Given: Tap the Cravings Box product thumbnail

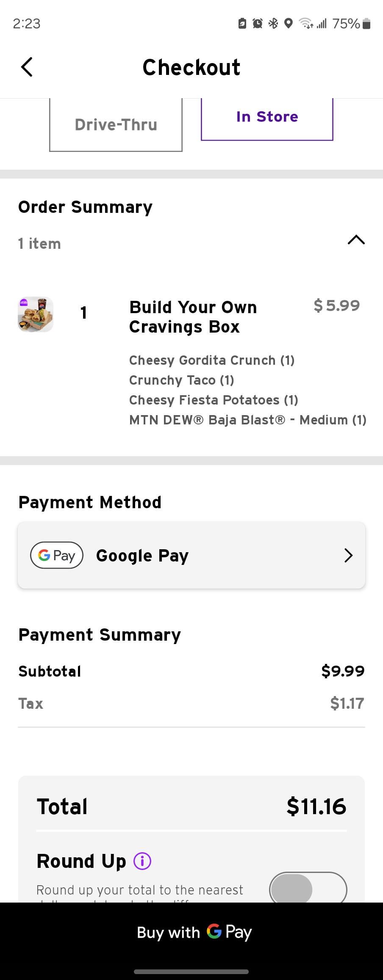Looking at the screenshot, I should click(x=36, y=314).
